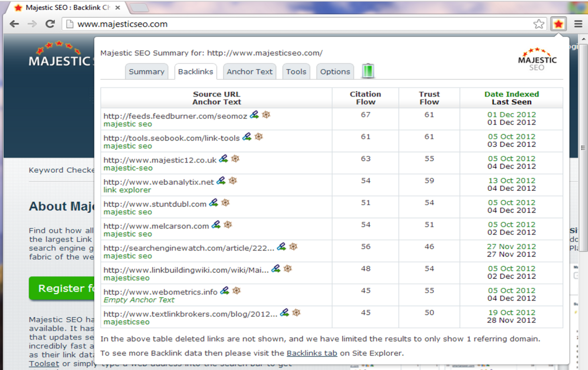This screenshot has height=370, width=588.
Task: Click the chain-link icon beside www.majestic12.co.uk
Action: click(224, 159)
